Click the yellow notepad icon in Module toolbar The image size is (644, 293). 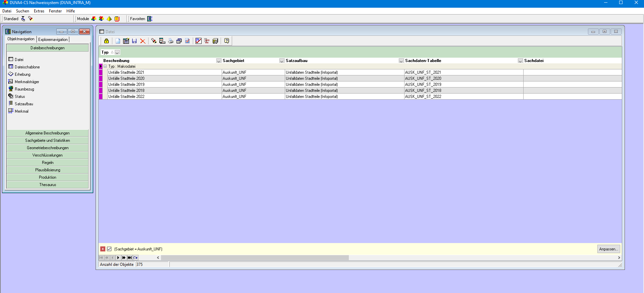117,19
